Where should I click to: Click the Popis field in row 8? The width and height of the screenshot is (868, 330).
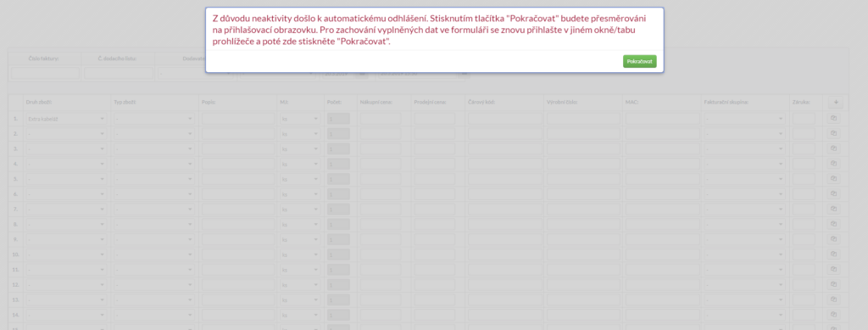238,224
